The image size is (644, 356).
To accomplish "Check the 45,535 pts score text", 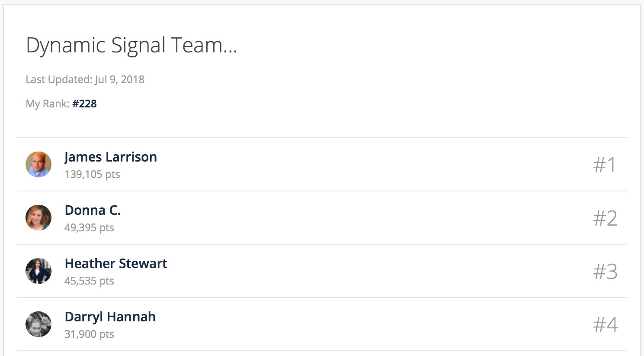I will [x=89, y=281].
